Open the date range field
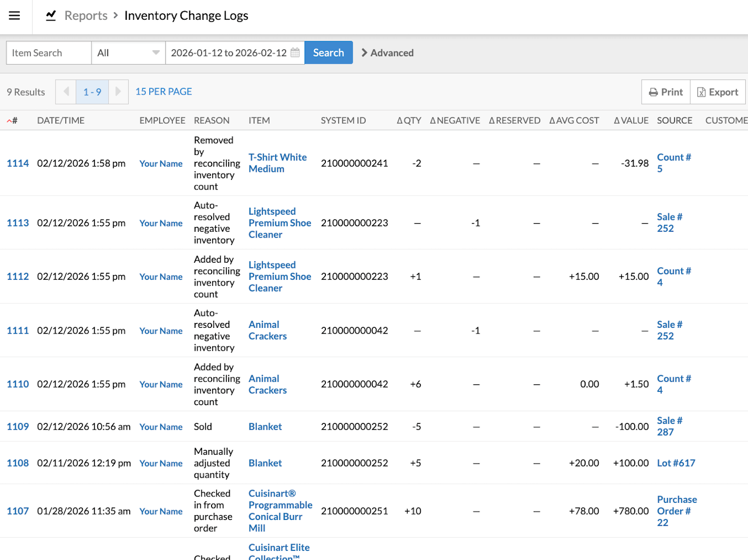The height and width of the screenshot is (560, 748). point(235,53)
